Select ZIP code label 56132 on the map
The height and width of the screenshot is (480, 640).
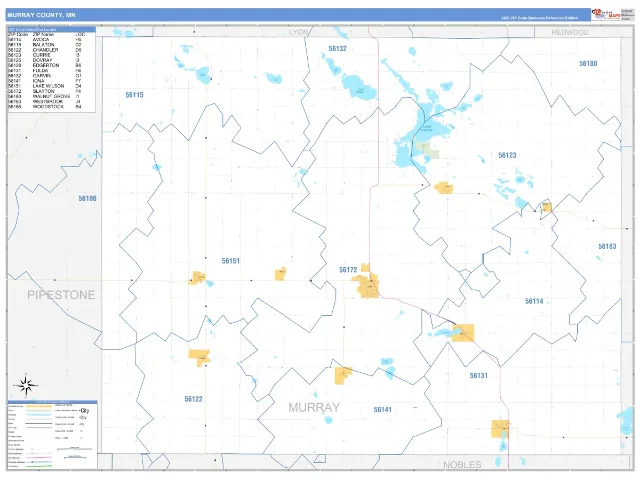pyautogui.click(x=337, y=49)
